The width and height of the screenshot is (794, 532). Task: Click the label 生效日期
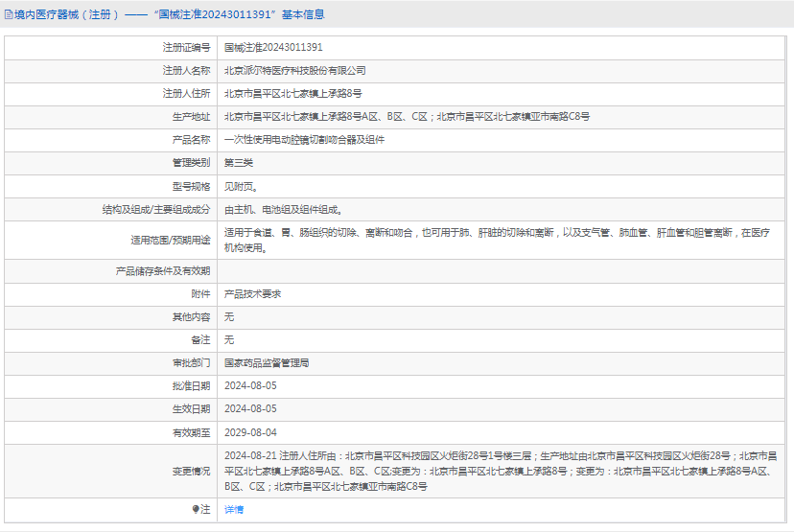[191, 409]
